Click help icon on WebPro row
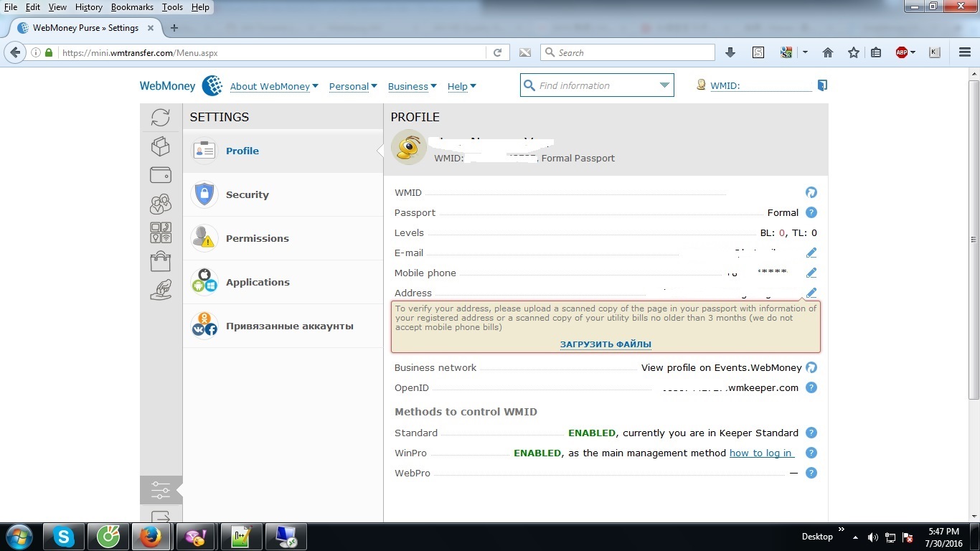The image size is (980, 551). tap(811, 473)
